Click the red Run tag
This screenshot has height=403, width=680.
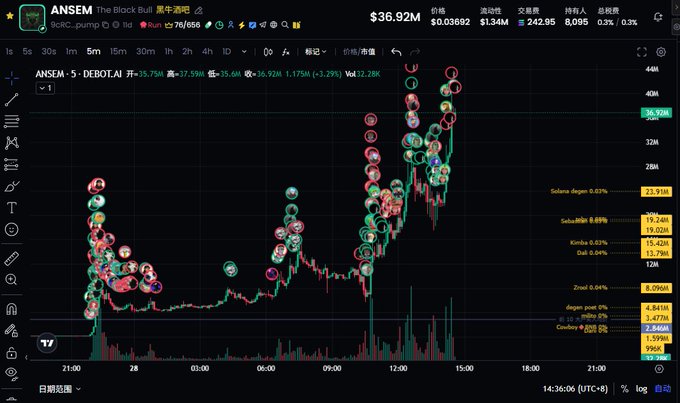point(150,25)
